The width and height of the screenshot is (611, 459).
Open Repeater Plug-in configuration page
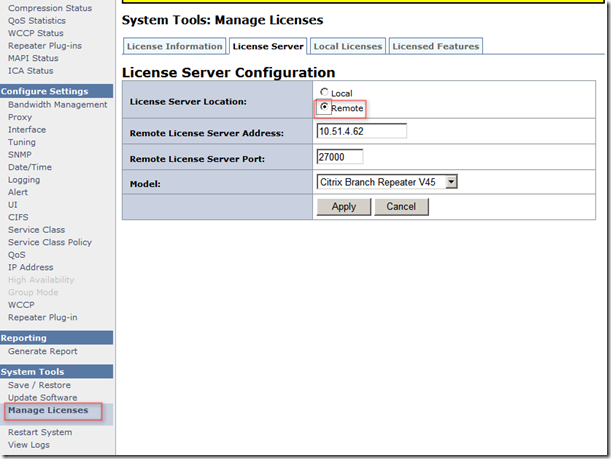43,317
